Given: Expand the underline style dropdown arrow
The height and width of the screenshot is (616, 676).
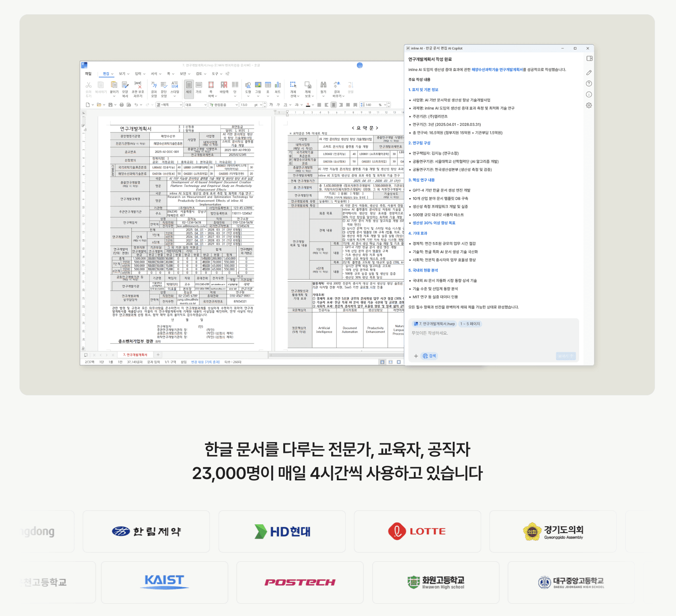Looking at the screenshot, I should (x=290, y=105).
